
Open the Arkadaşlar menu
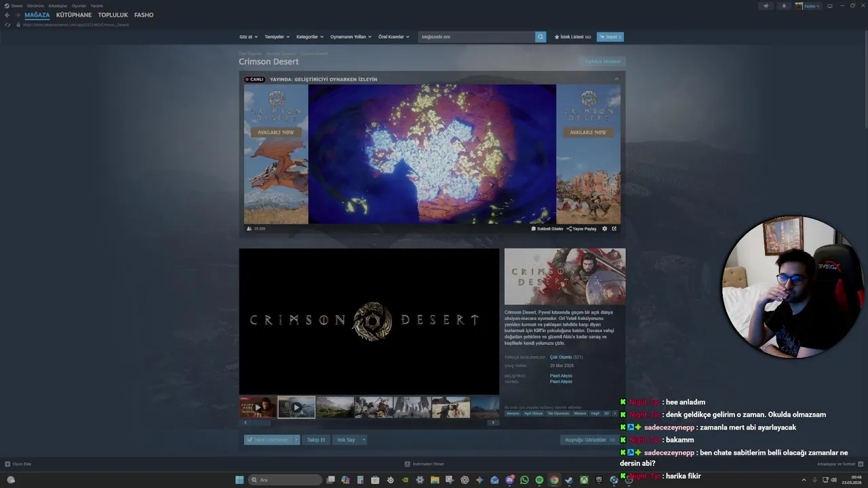pyautogui.click(x=58, y=5)
